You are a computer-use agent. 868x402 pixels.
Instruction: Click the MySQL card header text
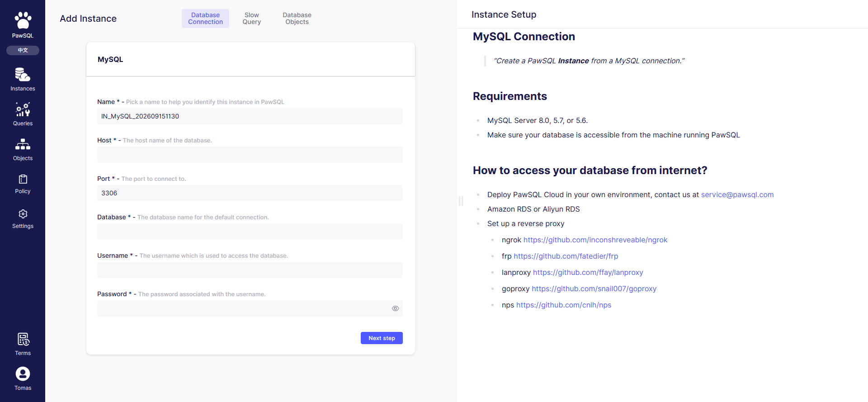click(x=110, y=59)
